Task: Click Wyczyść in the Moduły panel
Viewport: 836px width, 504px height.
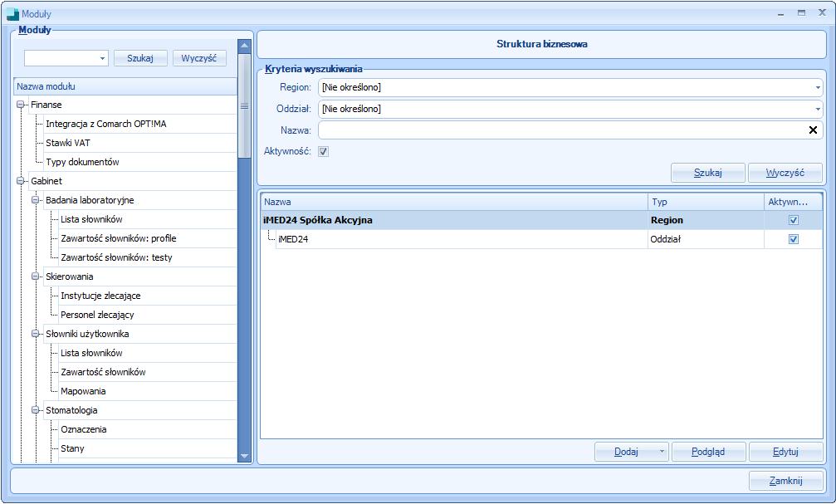Action: coord(199,58)
